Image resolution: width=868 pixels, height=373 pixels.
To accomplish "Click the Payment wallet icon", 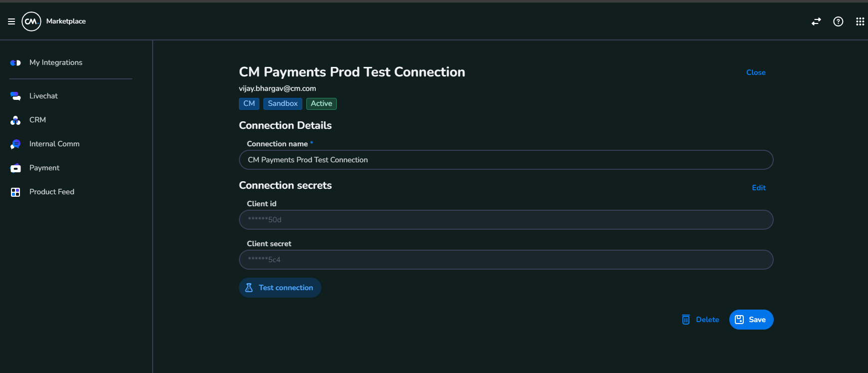I will 15,168.
